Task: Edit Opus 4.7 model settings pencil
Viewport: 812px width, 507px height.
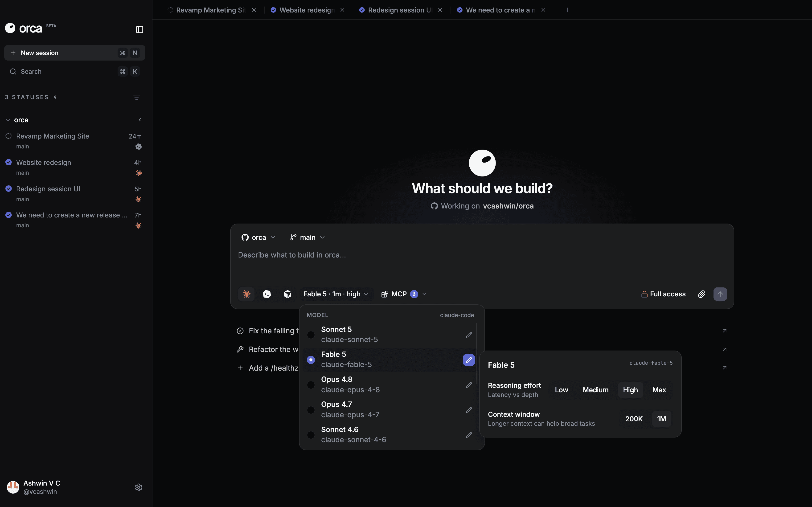Action: coord(469,410)
